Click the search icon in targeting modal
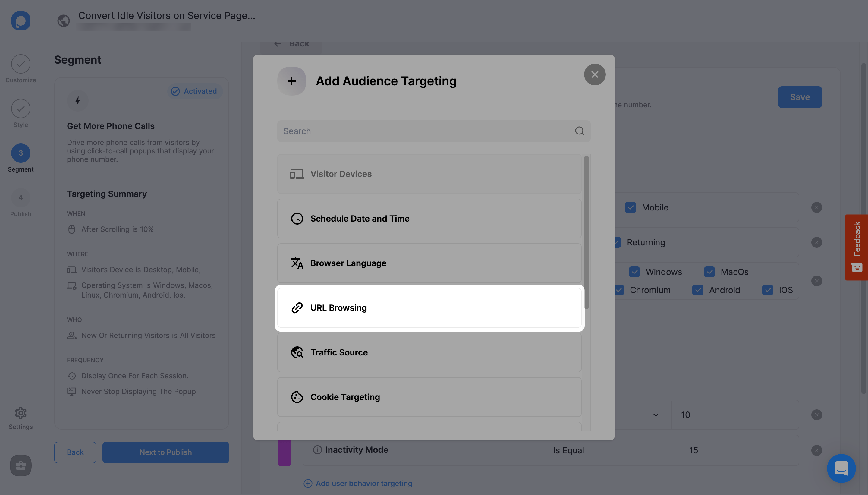 (x=579, y=131)
